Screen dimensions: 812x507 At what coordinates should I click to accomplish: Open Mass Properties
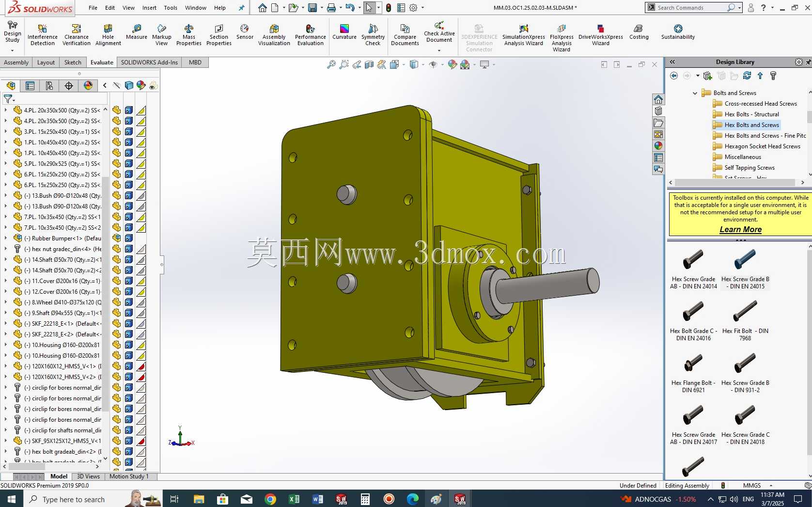pyautogui.click(x=189, y=35)
